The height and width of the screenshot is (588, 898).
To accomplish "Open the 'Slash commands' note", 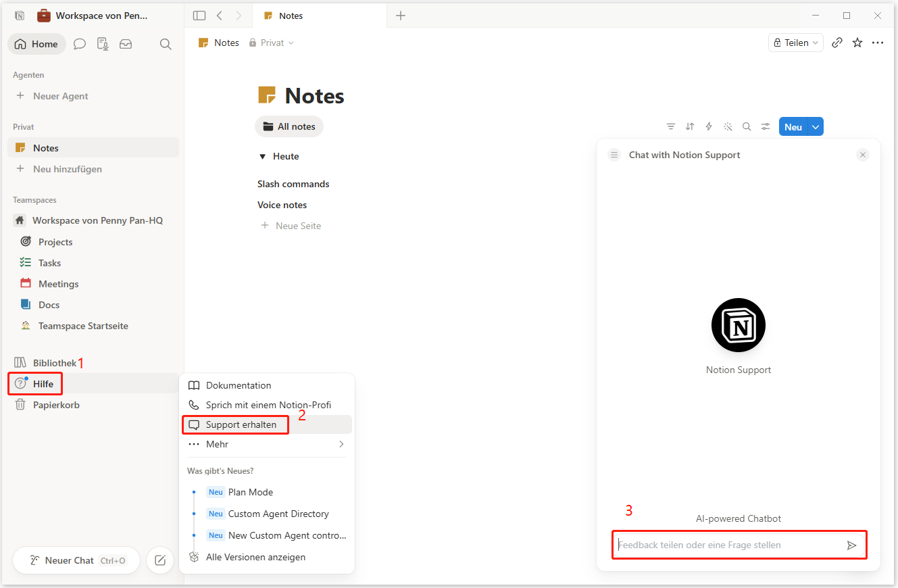I will point(293,184).
